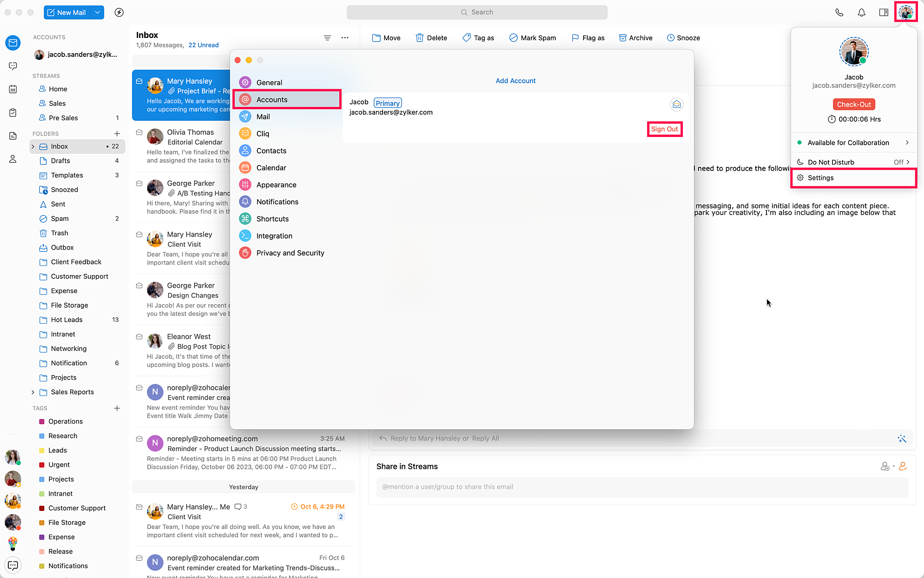Image resolution: width=924 pixels, height=578 pixels.
Task: Click the Sign Out button
Action: tap(664, 129)
